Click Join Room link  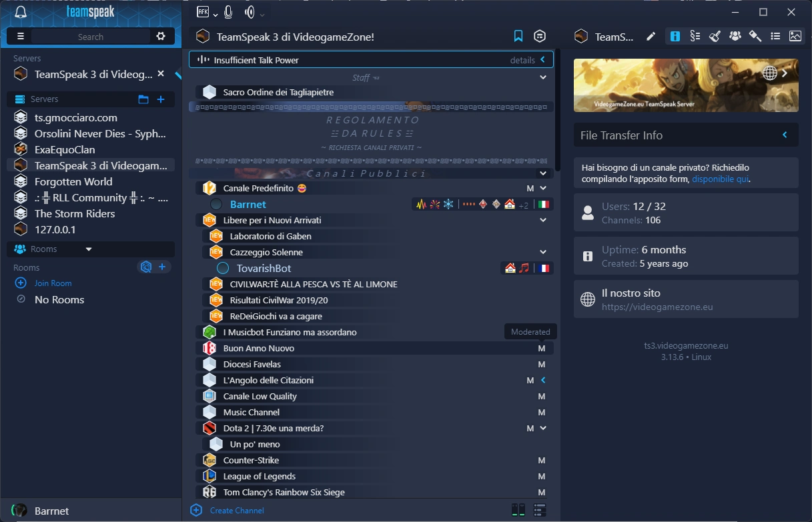(x=53, y=283)
